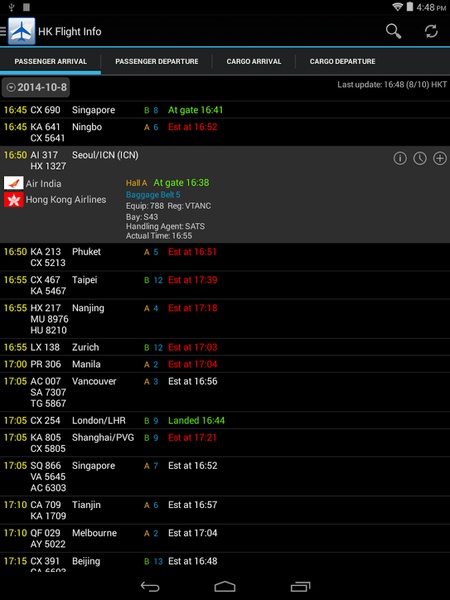Tap the USB notification icon
This screenshot has width=450, height=600.
(11, 7)
